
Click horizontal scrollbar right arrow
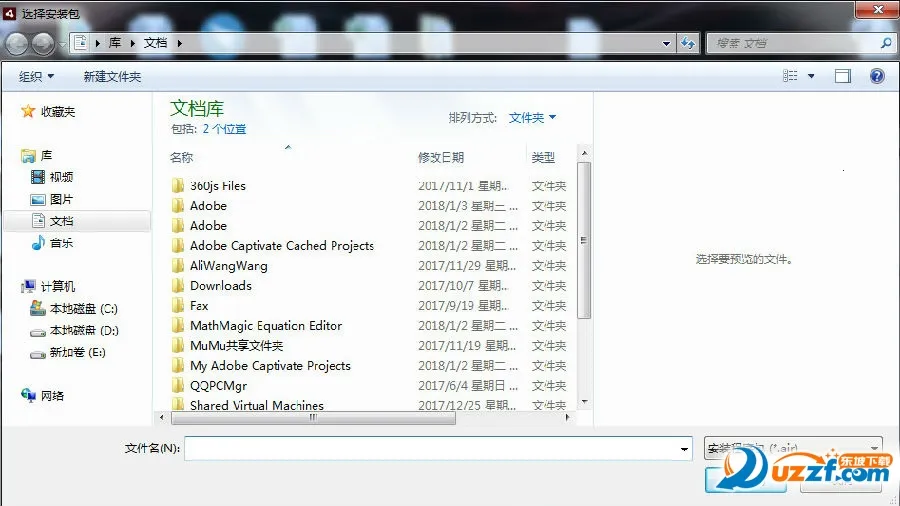pos(567,418)
